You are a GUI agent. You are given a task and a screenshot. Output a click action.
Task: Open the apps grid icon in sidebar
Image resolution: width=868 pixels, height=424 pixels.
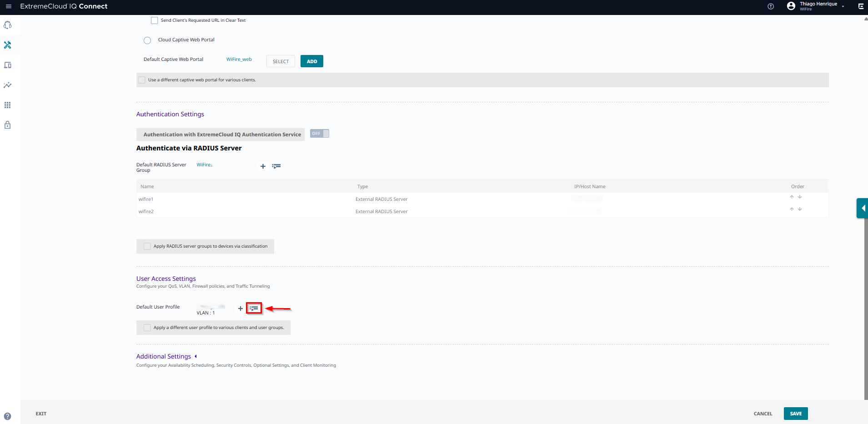click(x=8, y=105)
